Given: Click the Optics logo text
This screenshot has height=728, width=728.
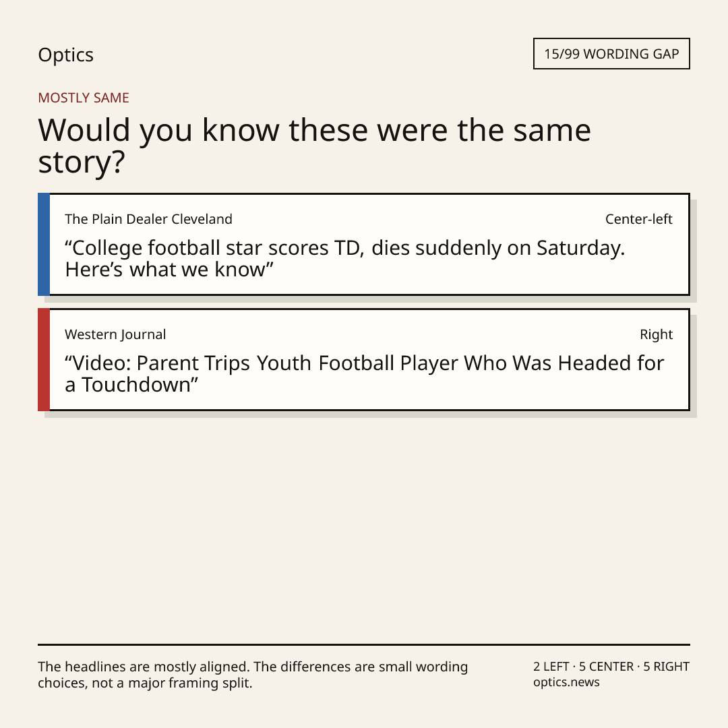Looking at the screenshot, I should [65, 55].
